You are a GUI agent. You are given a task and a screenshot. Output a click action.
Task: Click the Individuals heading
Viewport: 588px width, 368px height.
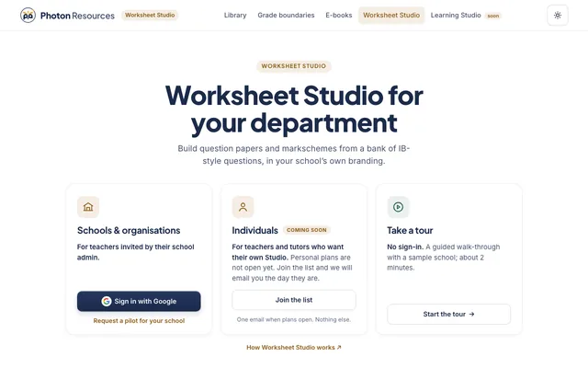(x=255, y=230)
